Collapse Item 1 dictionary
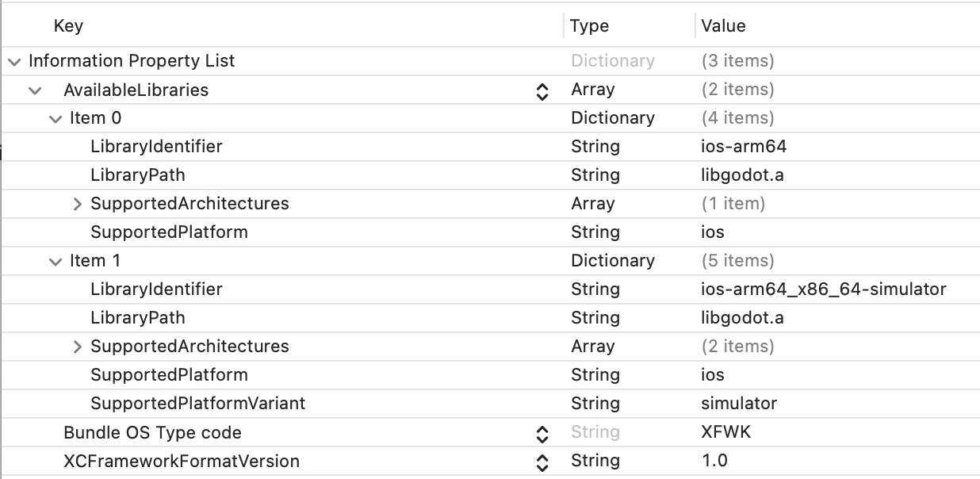 55,262
